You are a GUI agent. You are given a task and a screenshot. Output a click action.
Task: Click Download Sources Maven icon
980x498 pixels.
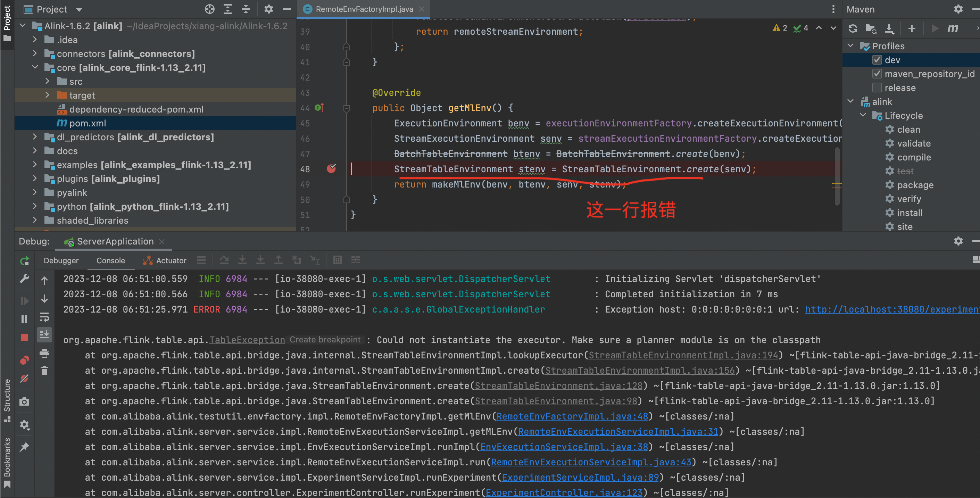coord(889,28)
